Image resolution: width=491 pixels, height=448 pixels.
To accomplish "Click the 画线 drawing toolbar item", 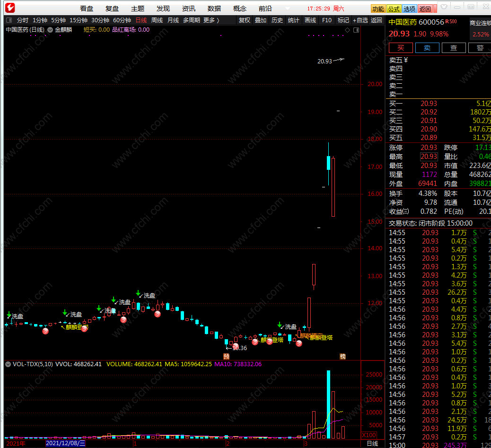I will click(x=310, y=20).
